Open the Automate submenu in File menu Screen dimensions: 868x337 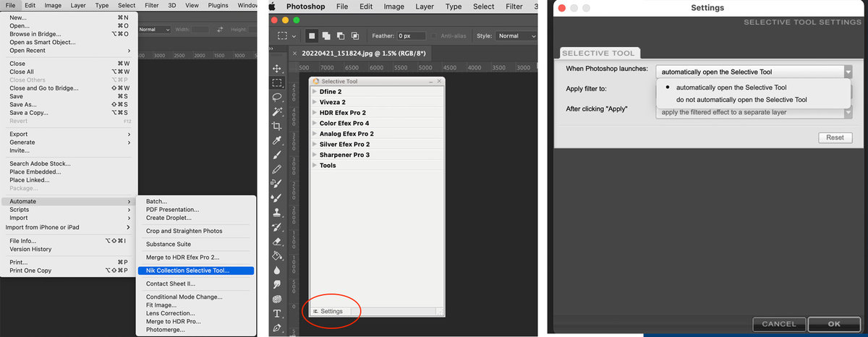(x=69, y=201)
